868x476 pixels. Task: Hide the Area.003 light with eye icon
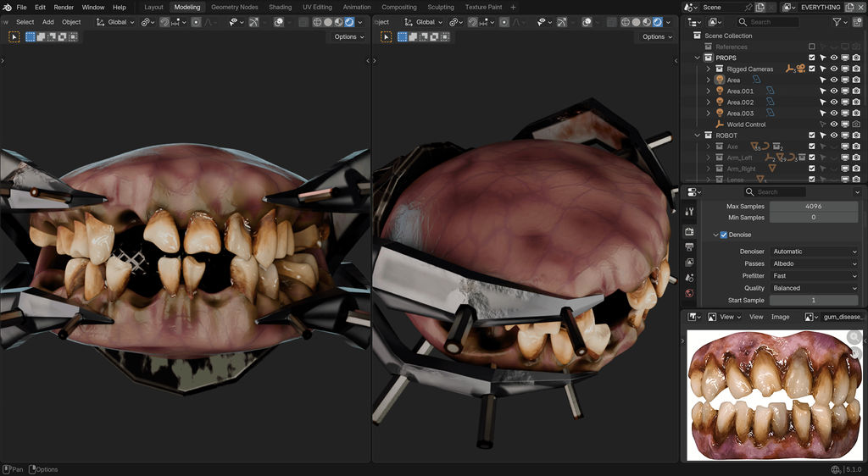pos(834,113)
